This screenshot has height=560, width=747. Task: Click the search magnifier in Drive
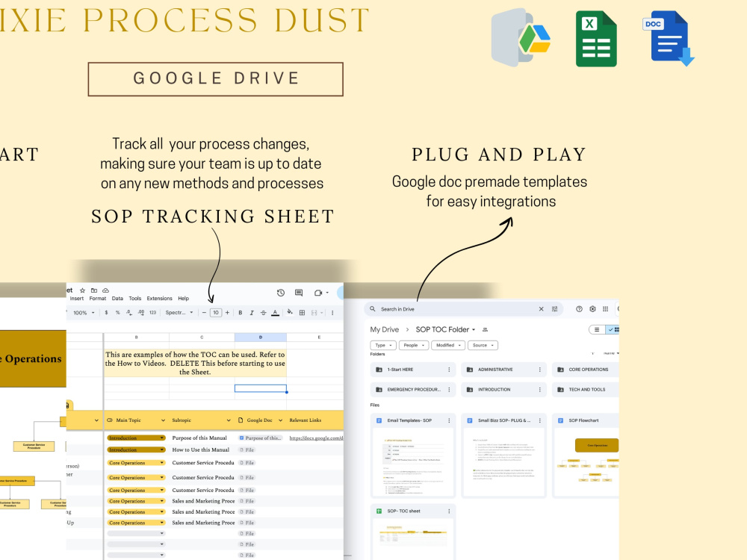click(x=373, y=309)
